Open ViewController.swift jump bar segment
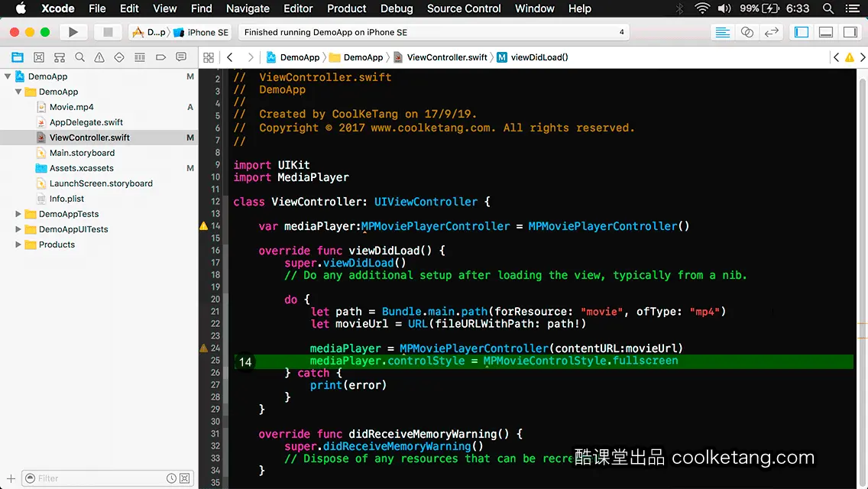The height and width of the screenshot is (489, 868). (441, 57)
